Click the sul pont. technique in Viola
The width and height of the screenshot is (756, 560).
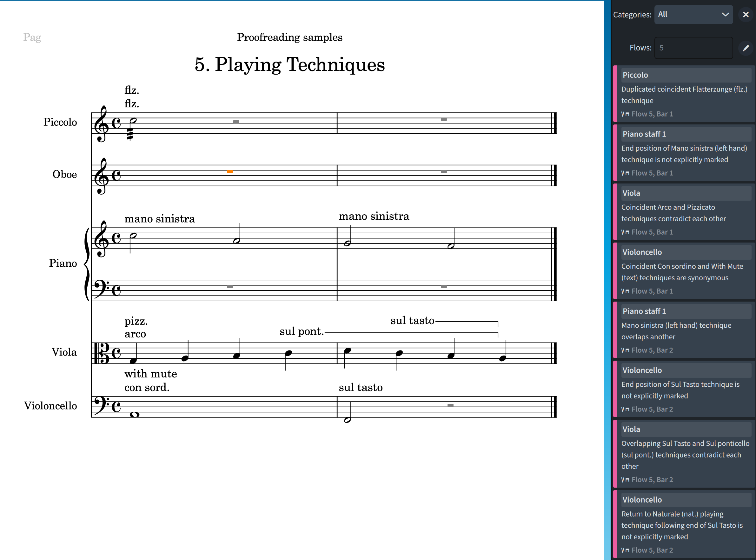click(x=301, y=331)
